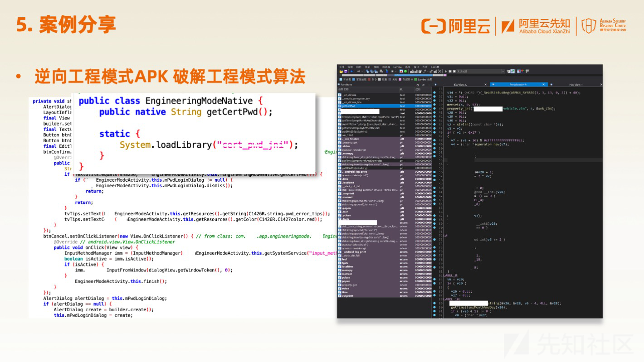The width and height of the screenshot is (644, 362).
Task: Toggle breakpoint dot at pseudocode line 90
Action: coord(434,307)
